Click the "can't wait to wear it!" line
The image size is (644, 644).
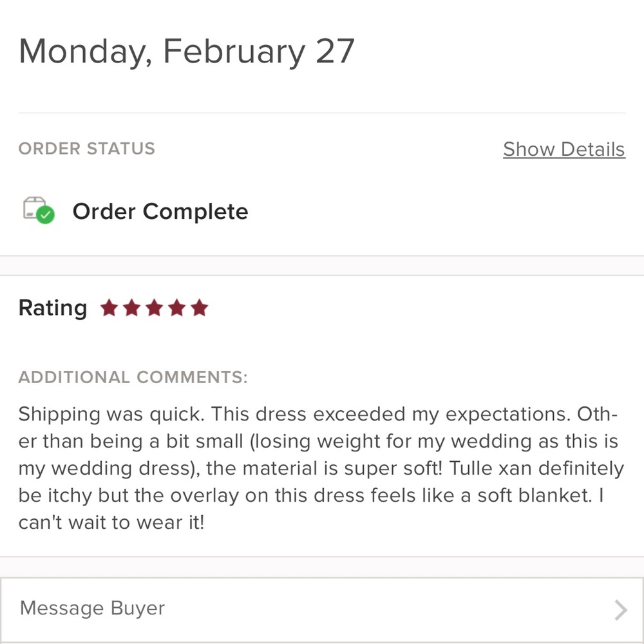[111, 522]
